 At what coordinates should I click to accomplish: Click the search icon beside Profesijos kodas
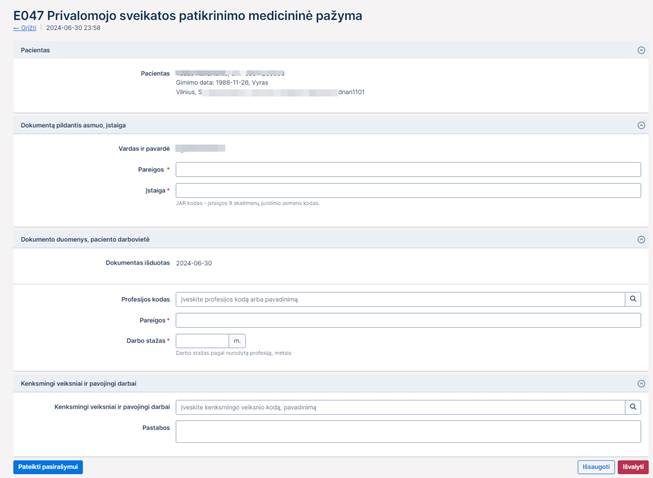coord(633,299)
